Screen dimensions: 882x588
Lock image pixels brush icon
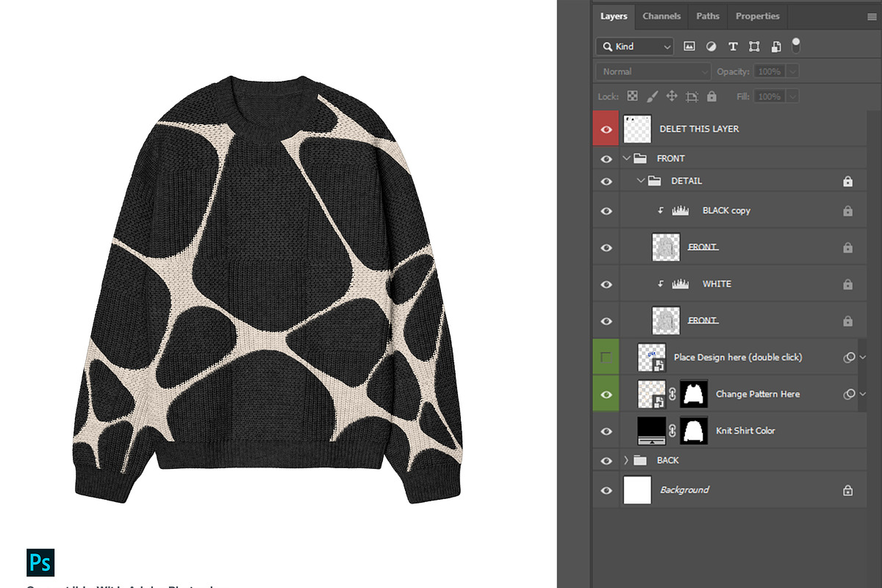[x=652, y=96]
